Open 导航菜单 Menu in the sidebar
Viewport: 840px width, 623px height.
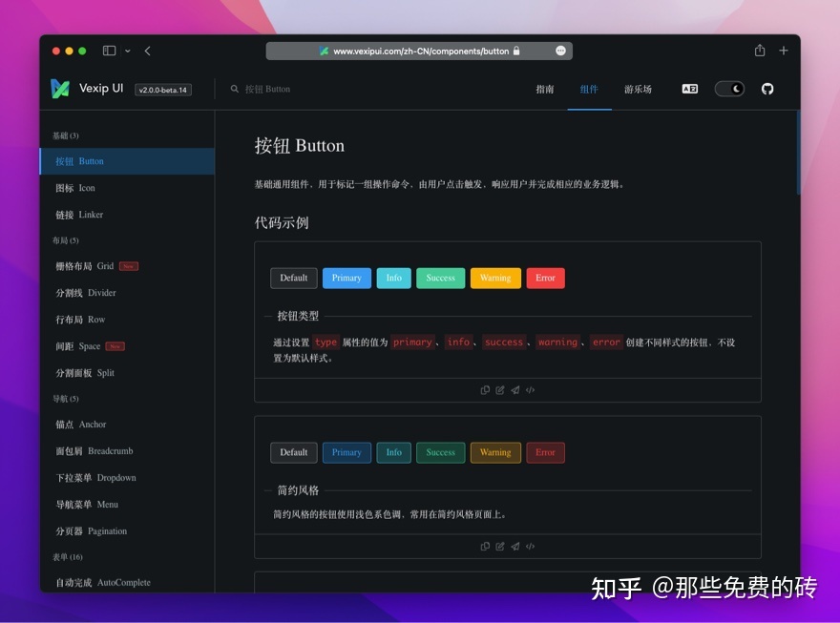tap(128, 505)
